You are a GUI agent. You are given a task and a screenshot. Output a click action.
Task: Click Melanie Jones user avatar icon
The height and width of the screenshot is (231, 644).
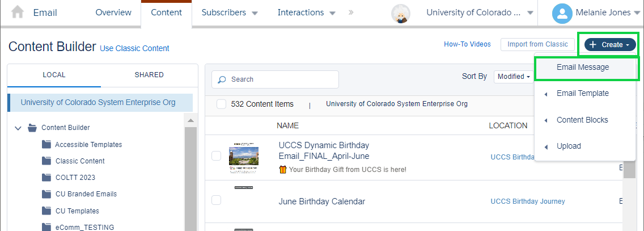[x=562, y=13]
